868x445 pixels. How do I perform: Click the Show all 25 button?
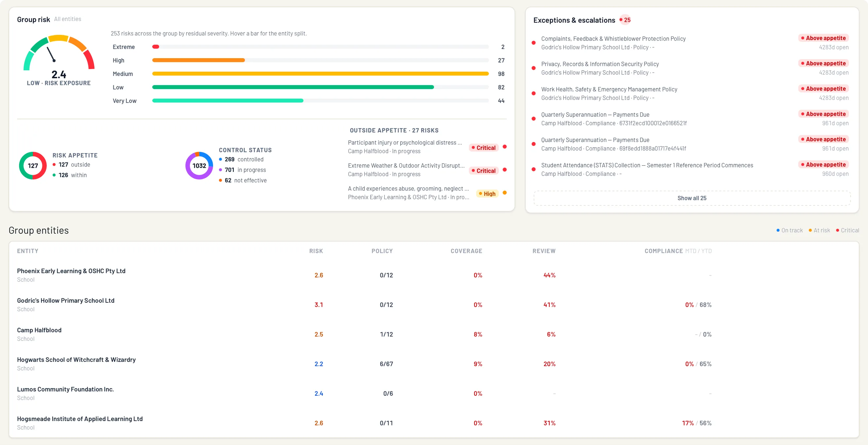pos(692,198)
